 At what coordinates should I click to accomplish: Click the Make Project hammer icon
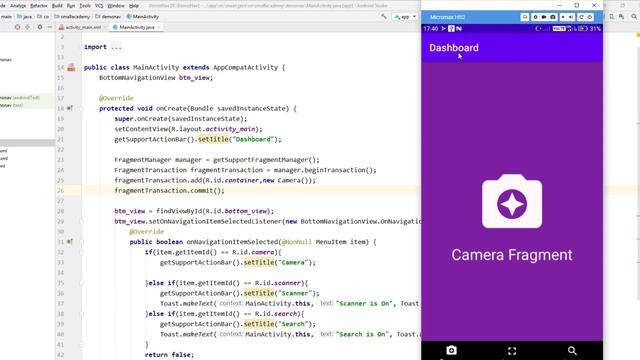[384, 17]
